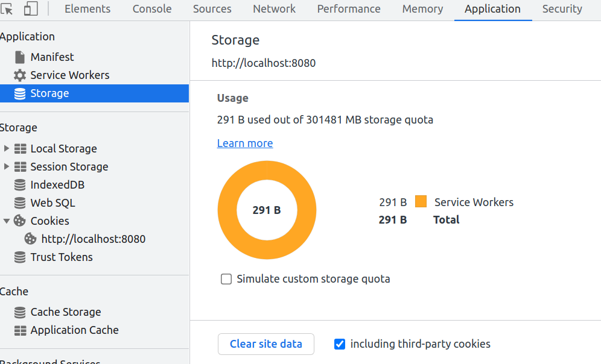Click the Application Cache grid icon
The image size is (601, 364).
[20, 330]
